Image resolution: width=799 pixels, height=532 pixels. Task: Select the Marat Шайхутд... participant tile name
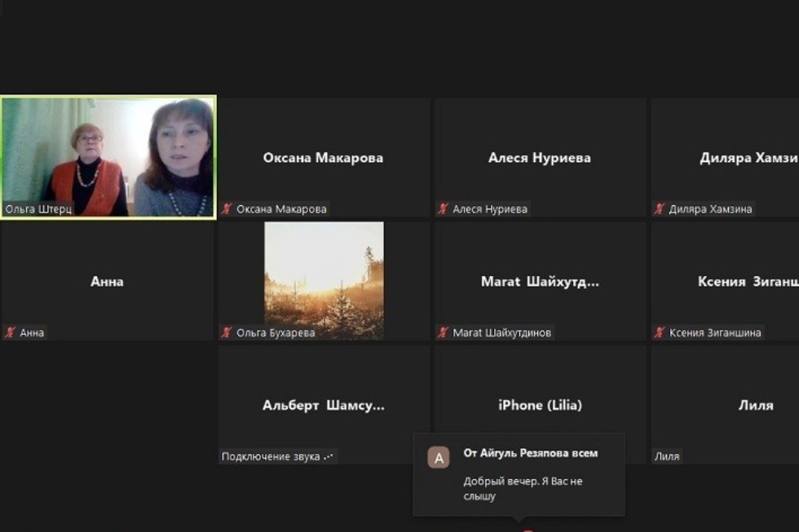540,282
